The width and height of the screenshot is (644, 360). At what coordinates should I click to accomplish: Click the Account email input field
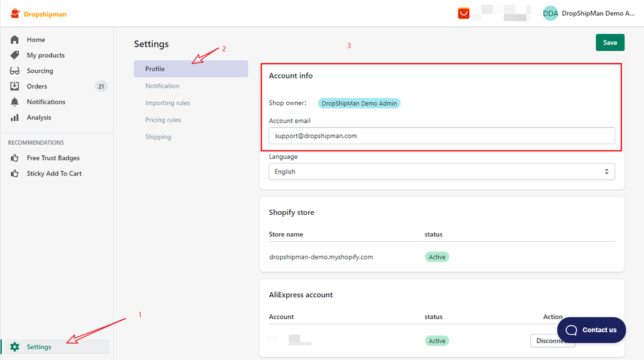coord(441,136)
